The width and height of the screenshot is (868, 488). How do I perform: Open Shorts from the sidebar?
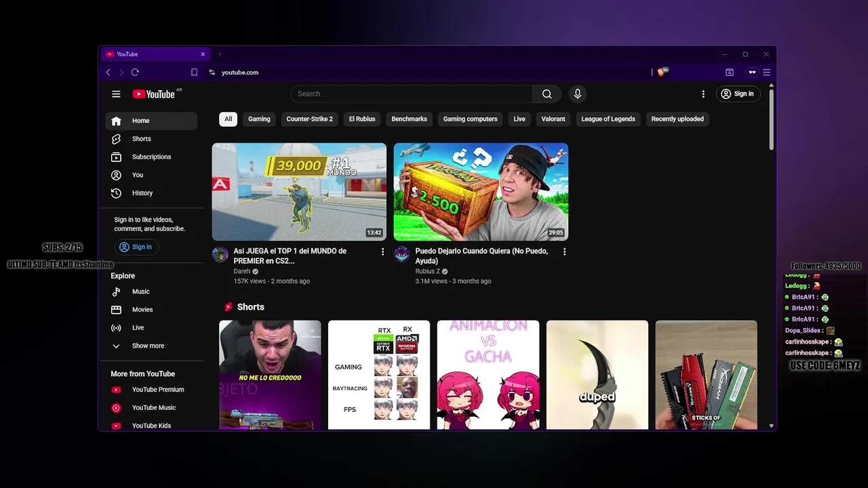[x=151, y=139]
